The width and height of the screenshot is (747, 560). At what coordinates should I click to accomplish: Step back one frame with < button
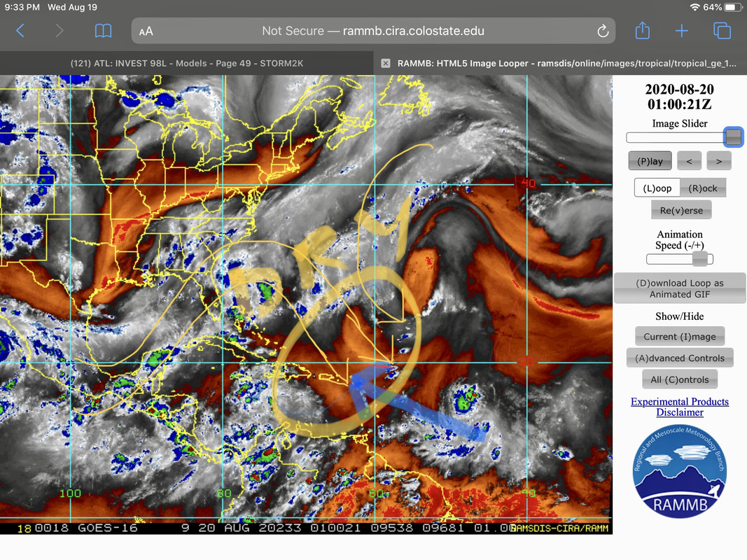click(x=689, y=161)
